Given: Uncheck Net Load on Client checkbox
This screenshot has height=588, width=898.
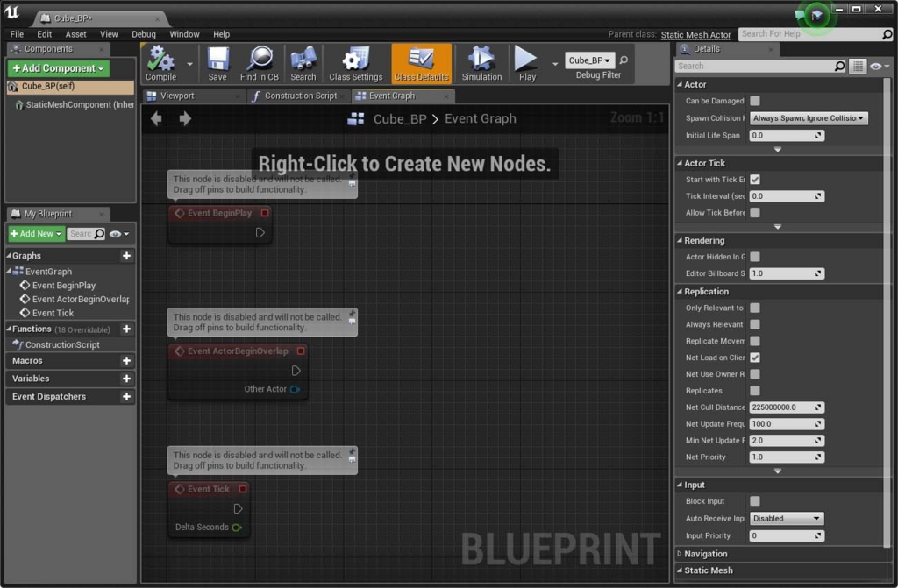Looking at the screenshot, I should [755, 358].
